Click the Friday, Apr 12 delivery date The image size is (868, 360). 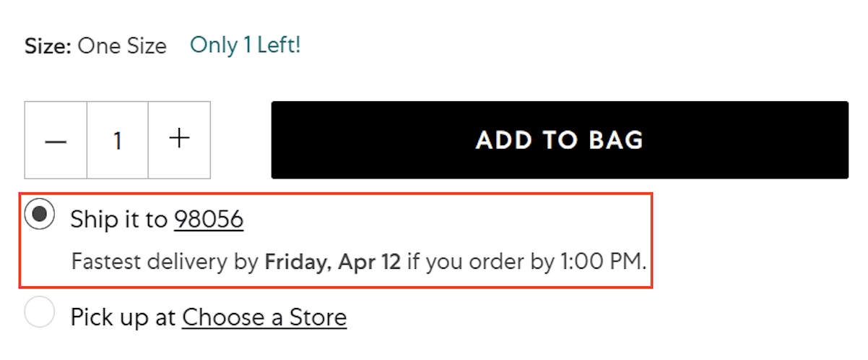point(332,261)
